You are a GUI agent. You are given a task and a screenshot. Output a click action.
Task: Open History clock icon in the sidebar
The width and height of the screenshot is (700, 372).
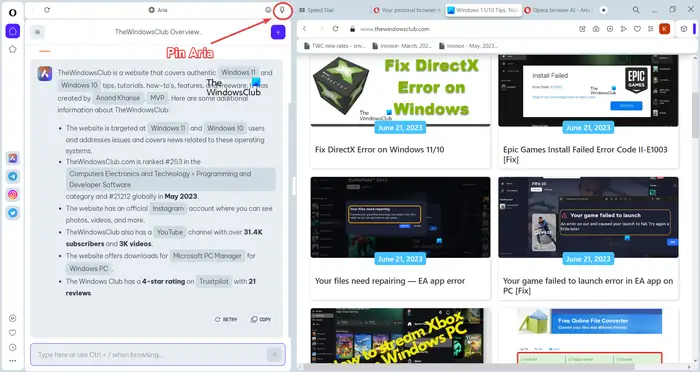12,347
